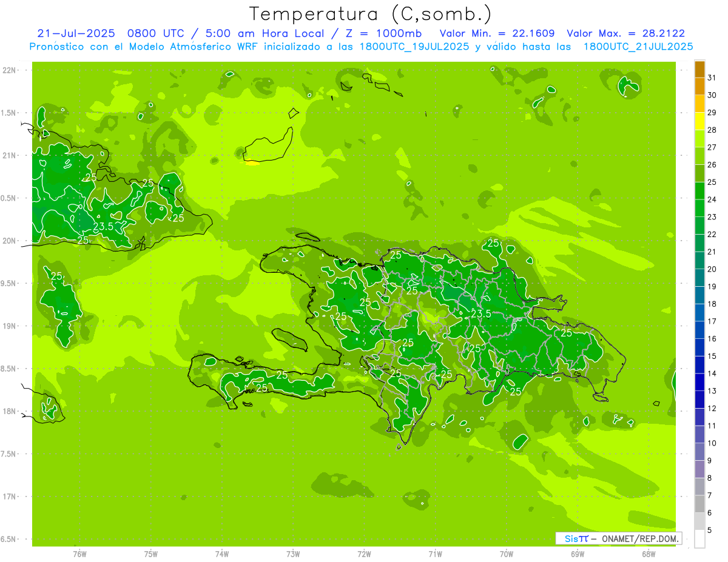Click the '71W' longitude axis label

tap(435, 554)
